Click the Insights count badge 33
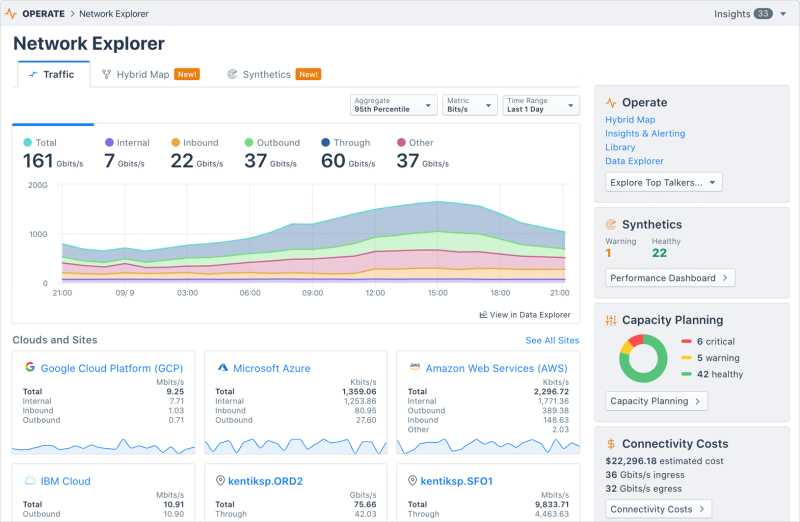Viewport: 800px width, 522px height. point(763,14)
